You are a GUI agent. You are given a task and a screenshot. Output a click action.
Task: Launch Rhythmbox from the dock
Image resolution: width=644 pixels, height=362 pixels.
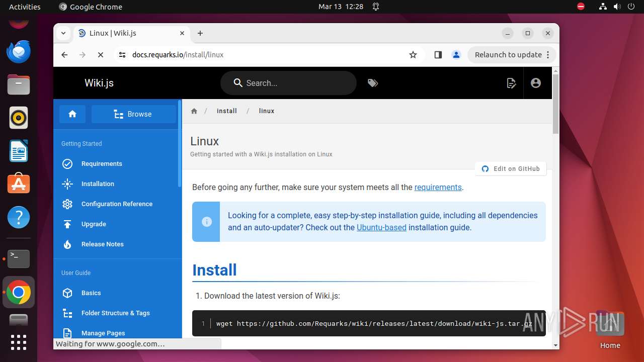[19, 118]
